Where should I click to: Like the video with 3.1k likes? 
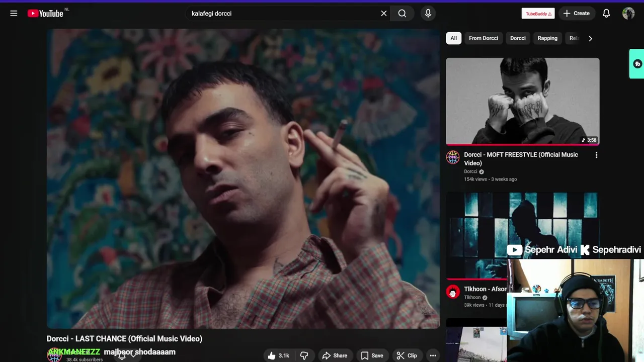coord(278,355)
